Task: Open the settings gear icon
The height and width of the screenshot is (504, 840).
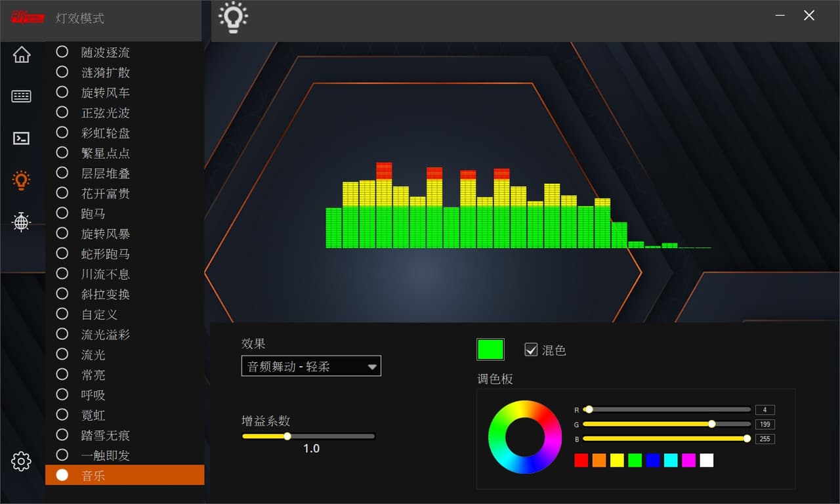Action: [22, 461]
